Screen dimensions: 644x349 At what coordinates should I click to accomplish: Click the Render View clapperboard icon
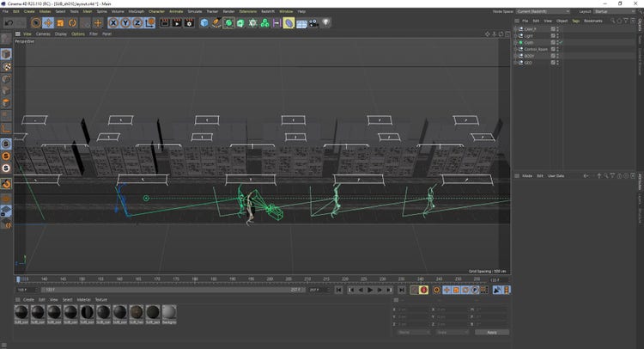pyautogui.click(x=165, y=22)
